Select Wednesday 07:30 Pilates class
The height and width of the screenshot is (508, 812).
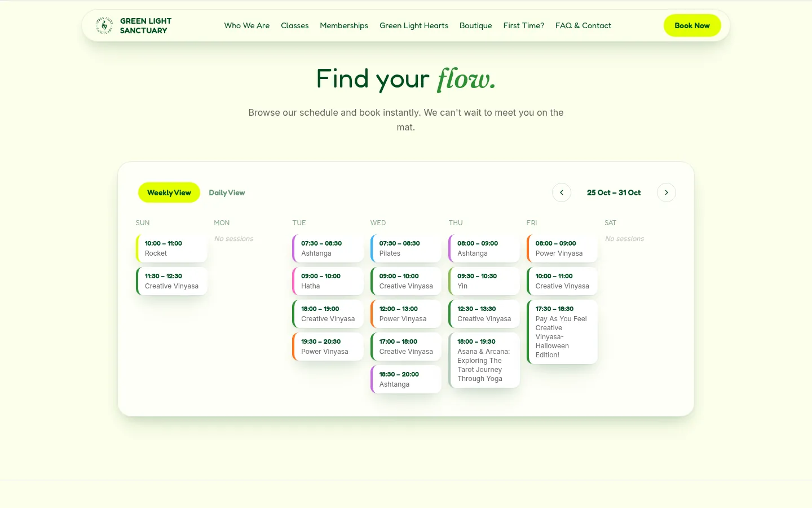click(x=406, y=248)
